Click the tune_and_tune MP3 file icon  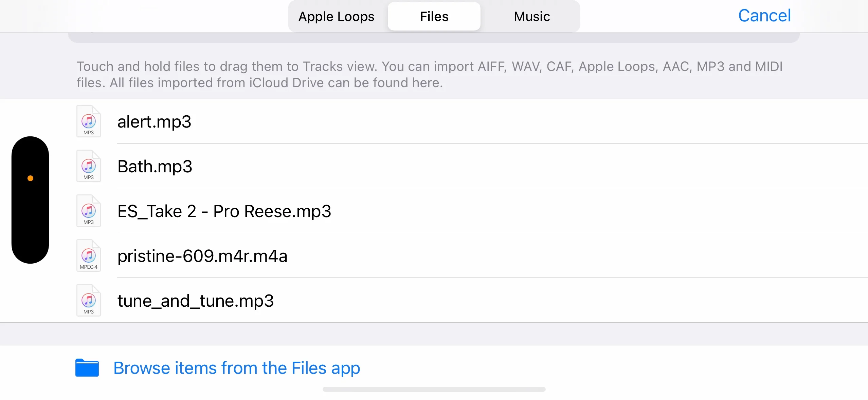(88, 300)
